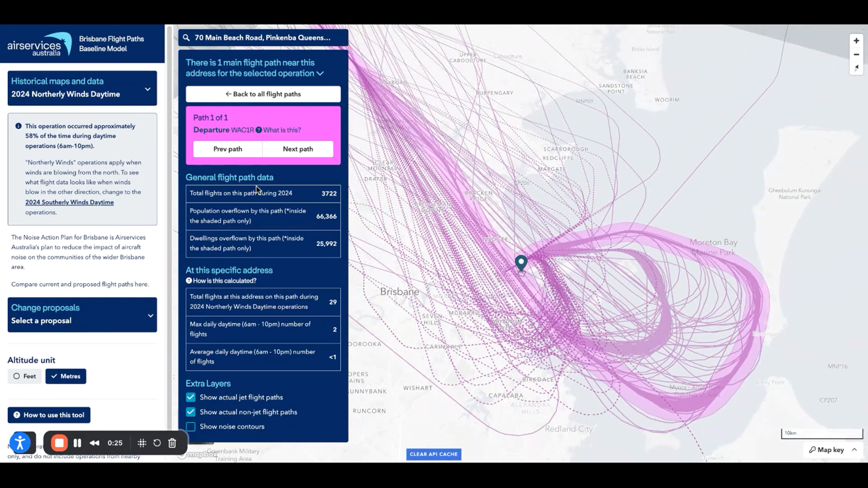This screenshot has width=868, height=488.
Task: Select Feet altitude unit
Action: (x=25, y=376)
